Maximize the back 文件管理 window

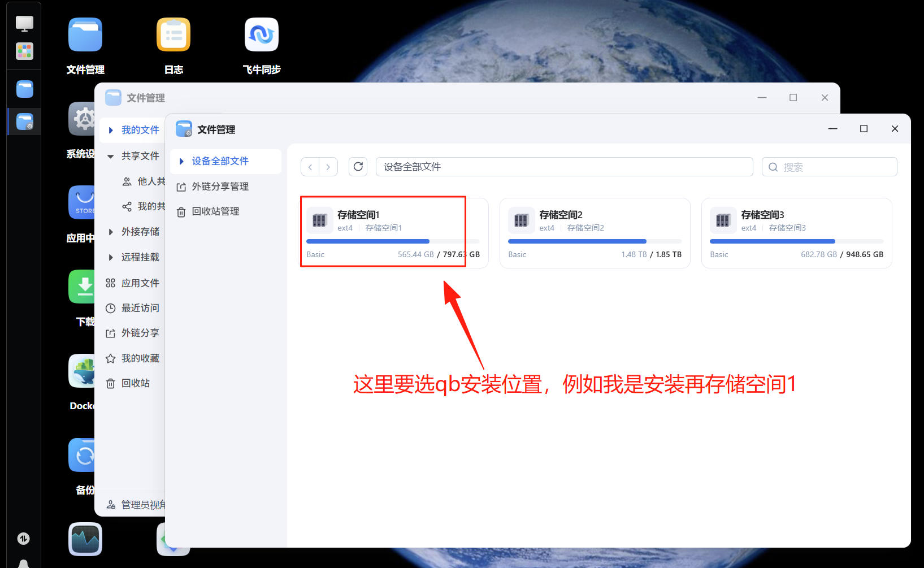click(793, 98)
